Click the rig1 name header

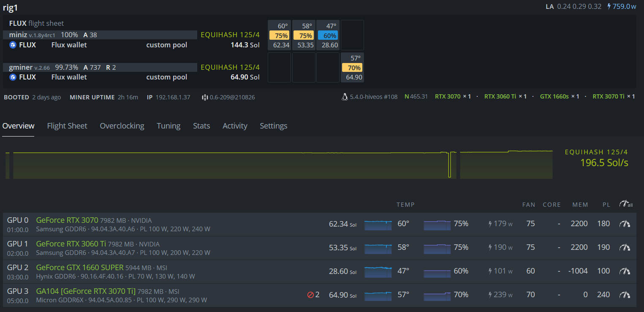(11, 7)
